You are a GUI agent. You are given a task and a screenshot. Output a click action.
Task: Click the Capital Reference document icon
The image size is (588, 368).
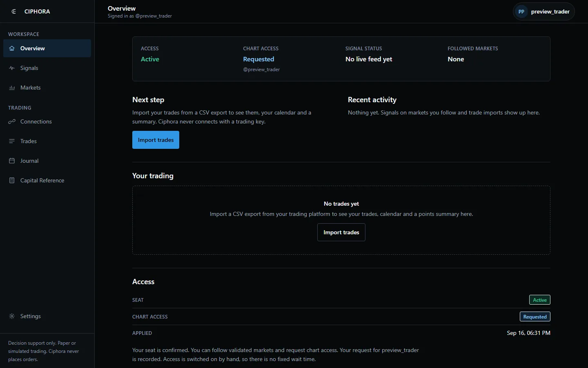point(12,180)
